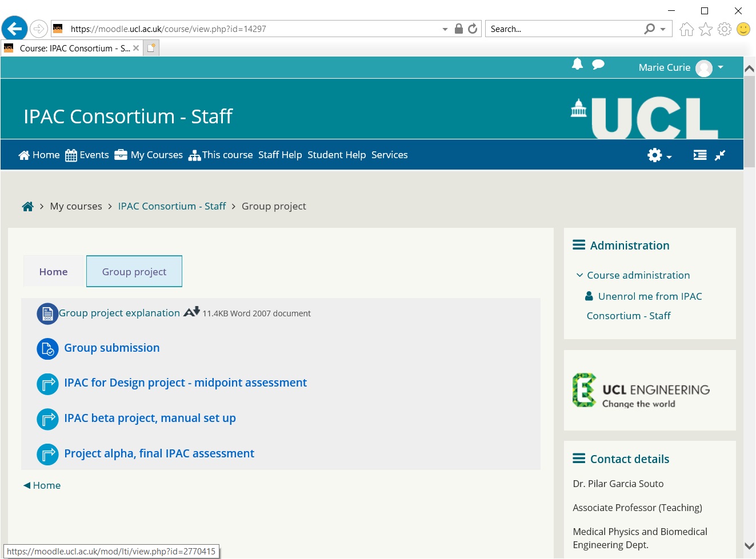This screenshot has height=559, width=756.
Task: Click the scrollbar up arrow
Action: (750, 69)
